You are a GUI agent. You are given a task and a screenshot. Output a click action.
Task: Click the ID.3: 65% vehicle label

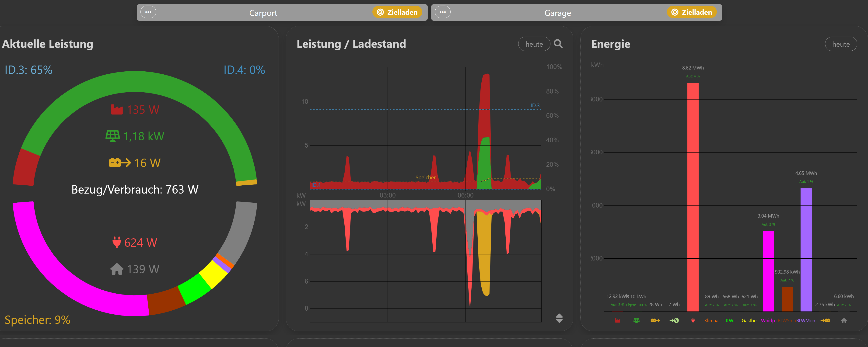29,70
